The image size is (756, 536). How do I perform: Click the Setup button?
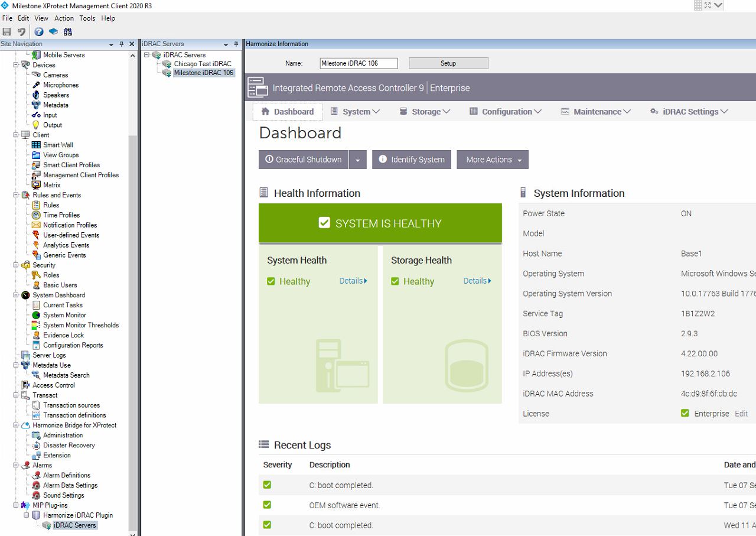pos(448,63)
